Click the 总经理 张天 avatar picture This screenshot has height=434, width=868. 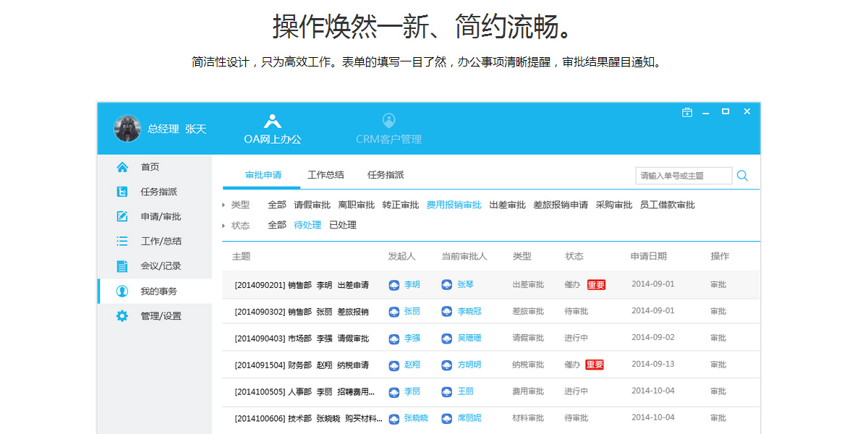click(x=127, y=129)
